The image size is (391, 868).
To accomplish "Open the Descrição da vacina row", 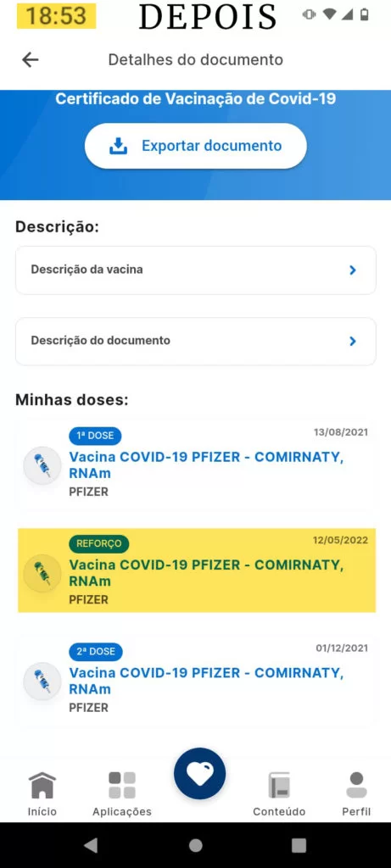I will 195,270.
